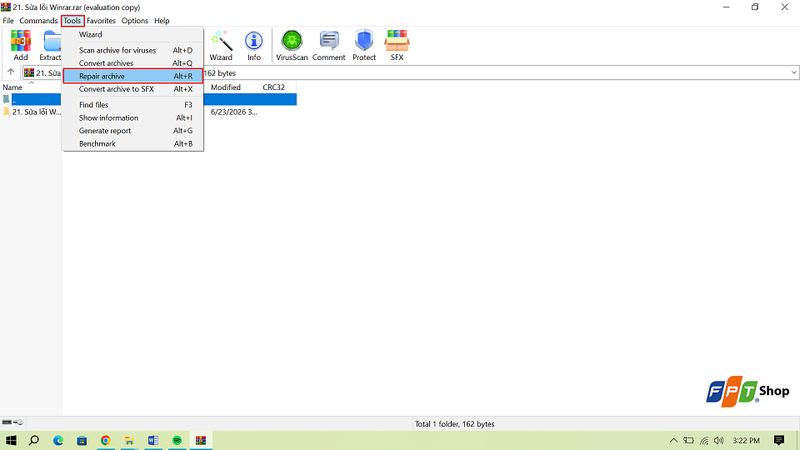
Task: Click the Comment toolbar icon
Action: tap(329, 45)
